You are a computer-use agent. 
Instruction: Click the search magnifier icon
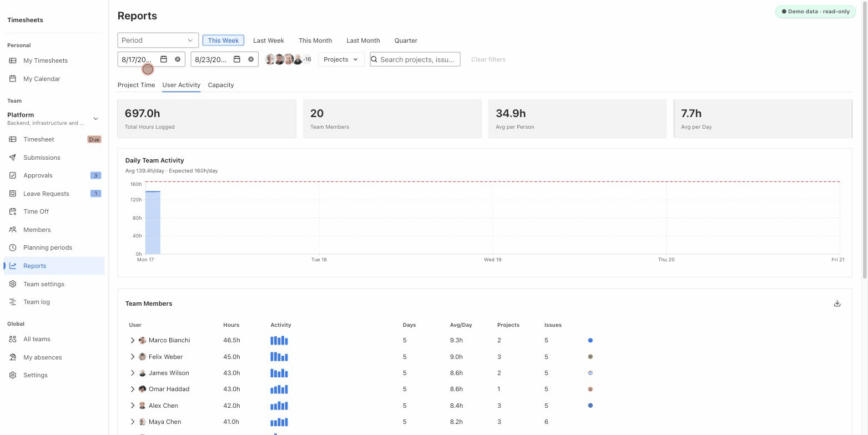374,59
